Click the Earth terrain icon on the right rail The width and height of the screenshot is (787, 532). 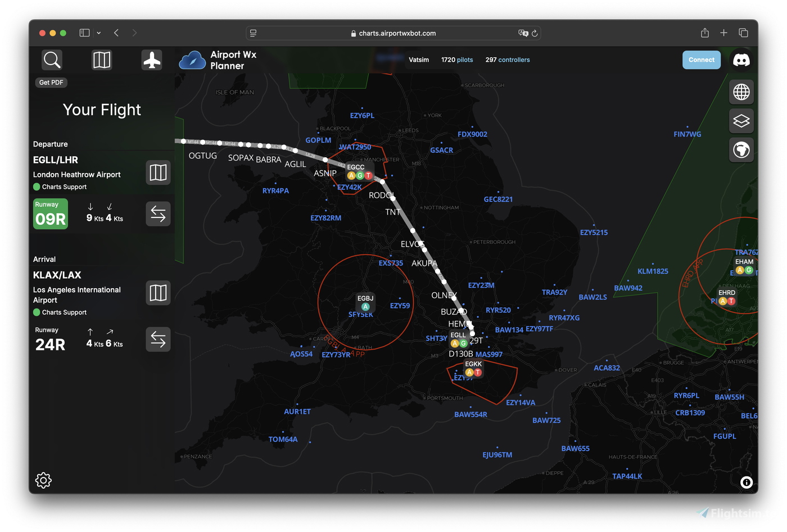click(x=741, y=150)
